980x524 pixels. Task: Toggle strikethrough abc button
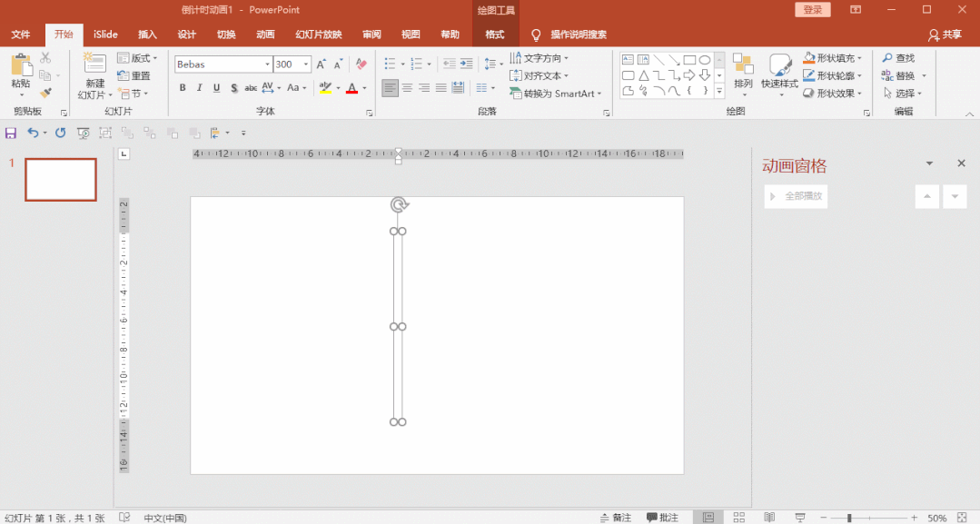coord(251,87)
